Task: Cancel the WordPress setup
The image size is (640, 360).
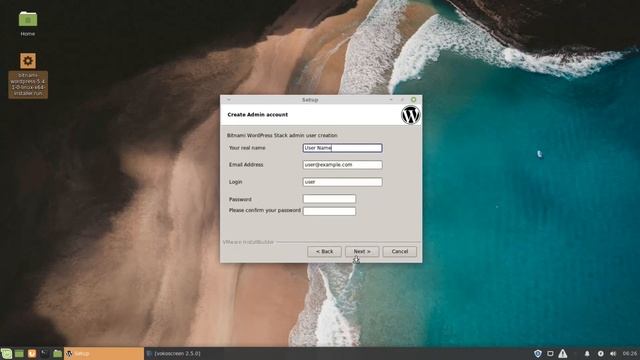Action: tap(400, 251)
